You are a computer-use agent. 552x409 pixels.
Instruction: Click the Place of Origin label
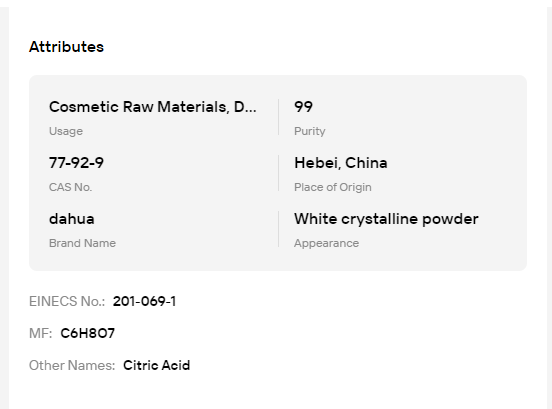[x=333, y=187]
